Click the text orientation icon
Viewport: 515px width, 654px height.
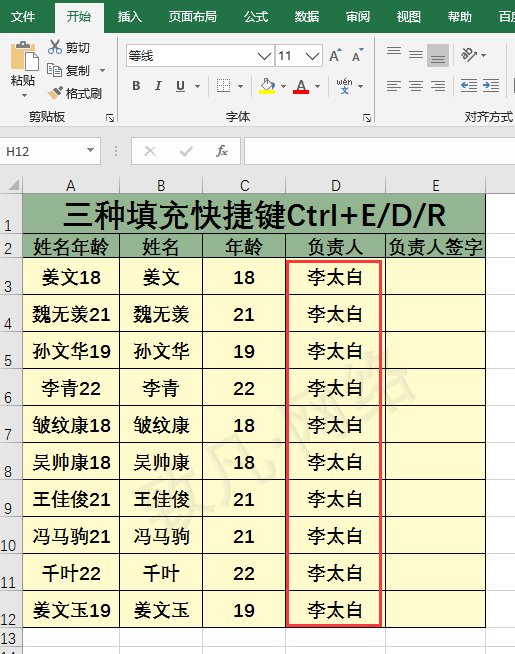tap(469, 55)
